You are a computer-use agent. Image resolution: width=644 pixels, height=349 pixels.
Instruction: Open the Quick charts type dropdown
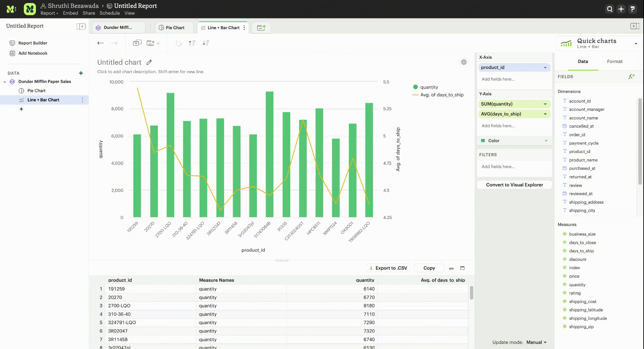635,44
